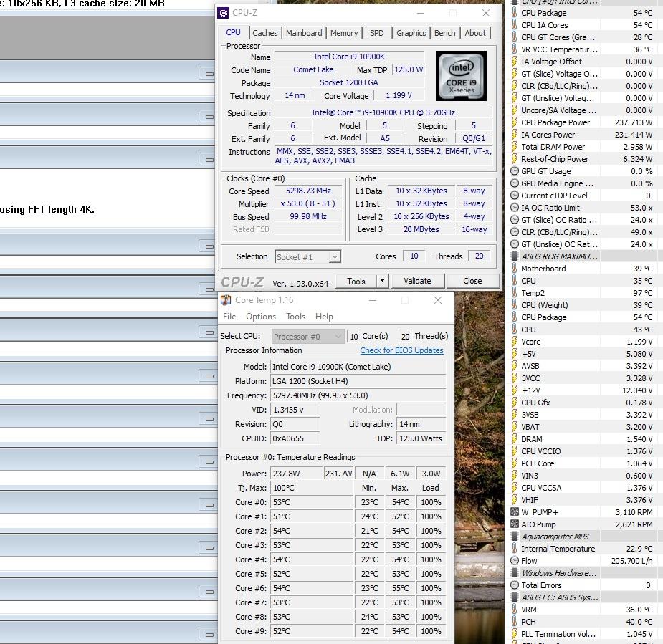The height and width of the screenshot is (644, 663).
Task: Click the Close button in CPU-Z
Action: [x=472, y=281]
